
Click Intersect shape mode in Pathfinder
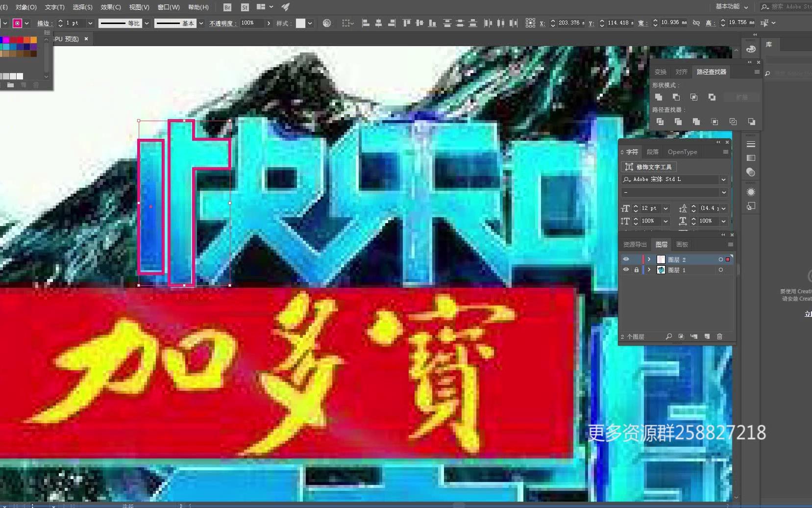pos(694,97)
